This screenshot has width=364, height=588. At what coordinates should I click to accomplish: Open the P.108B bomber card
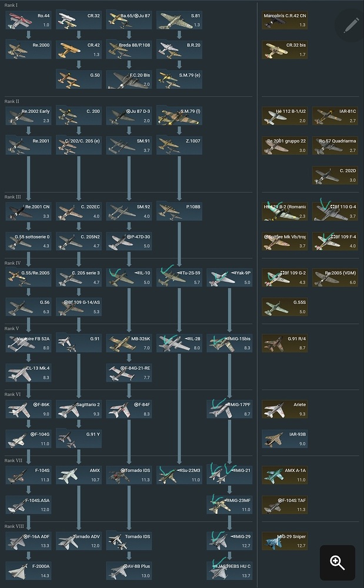pos(179,211)
